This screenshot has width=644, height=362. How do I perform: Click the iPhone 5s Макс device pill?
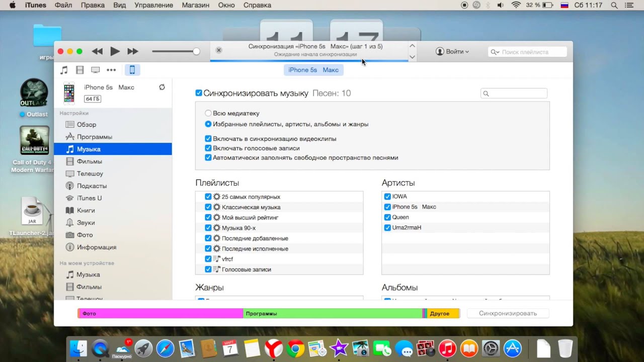pos(313,70)
